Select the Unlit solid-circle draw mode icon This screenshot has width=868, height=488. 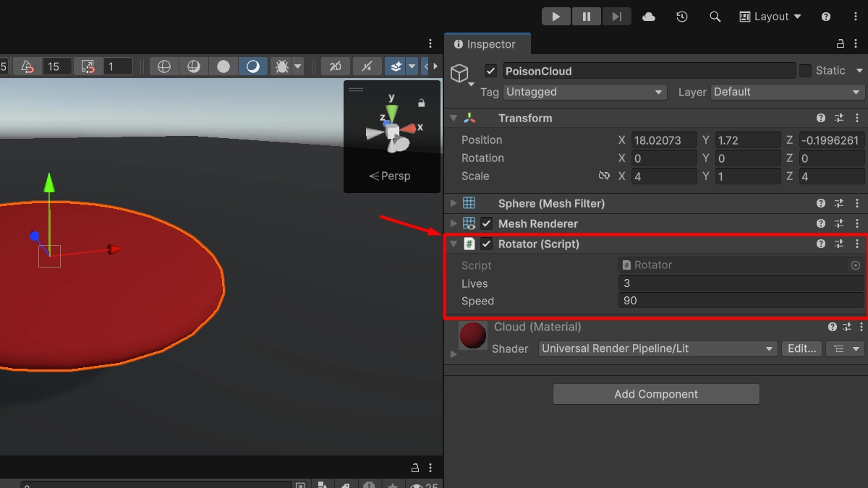point(224,67)
